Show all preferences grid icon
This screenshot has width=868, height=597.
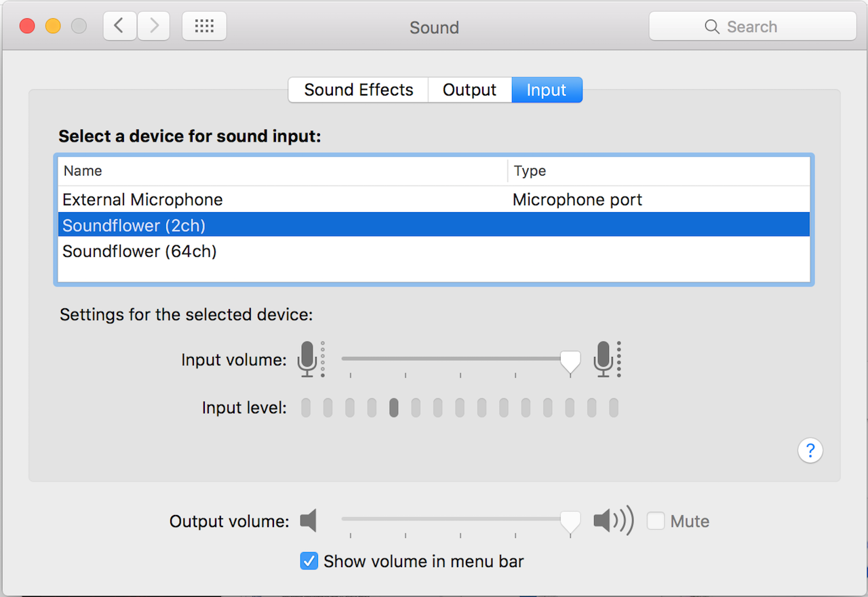pyautogui.click(x=204, y=26)
